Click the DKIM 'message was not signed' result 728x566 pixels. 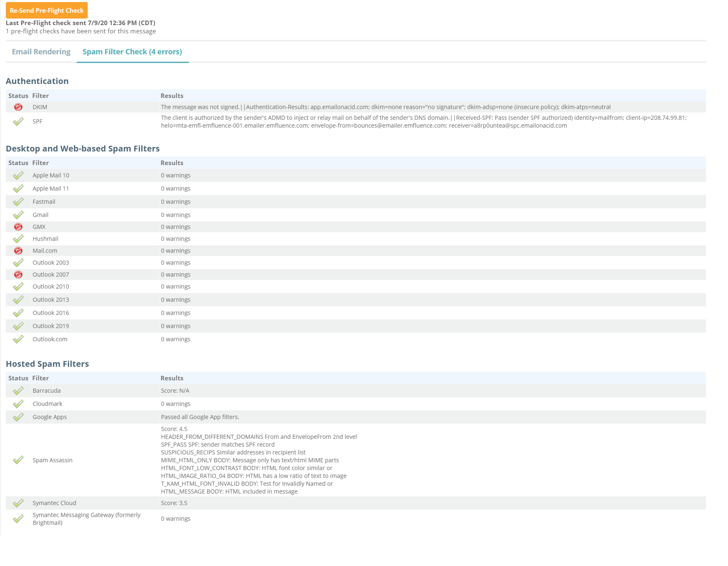386,107
